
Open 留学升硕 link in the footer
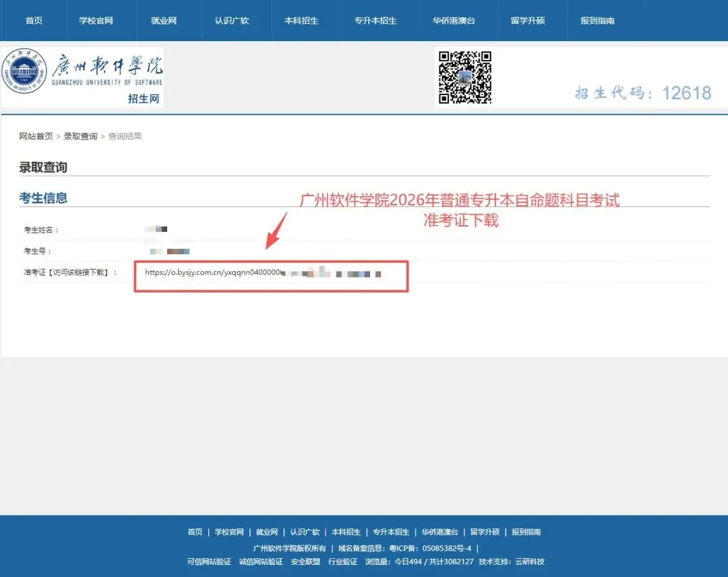[x=485, y=532]
